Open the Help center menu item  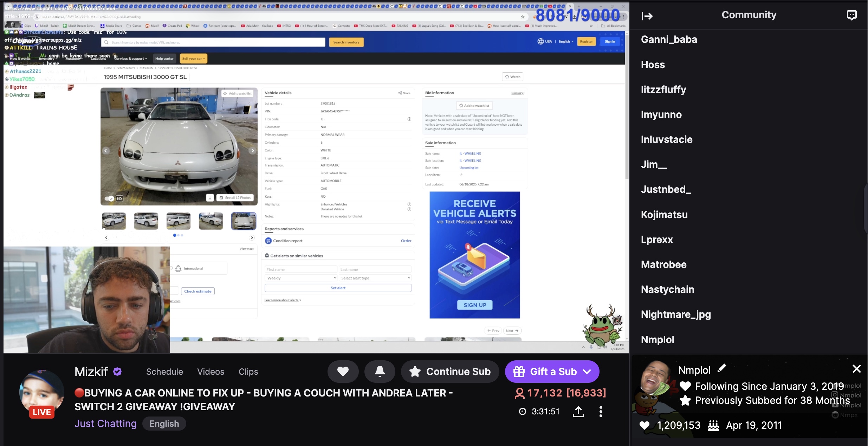tap(164, 59)
